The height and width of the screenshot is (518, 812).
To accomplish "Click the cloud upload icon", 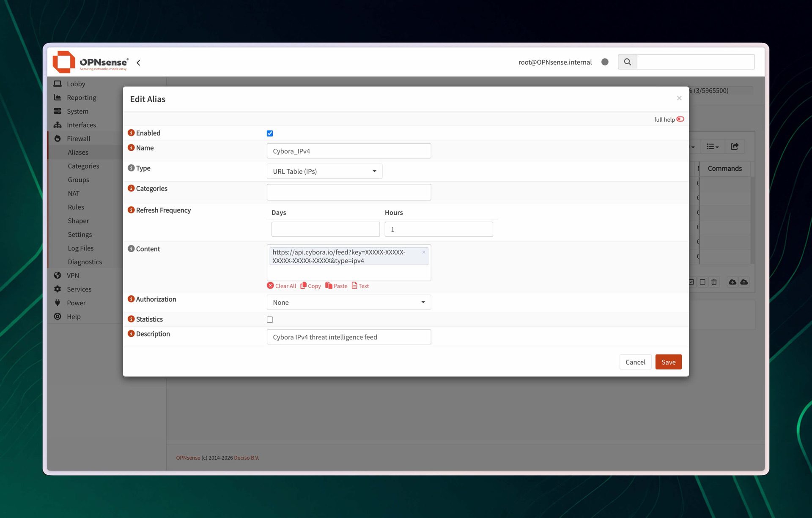I will (744, 282).
